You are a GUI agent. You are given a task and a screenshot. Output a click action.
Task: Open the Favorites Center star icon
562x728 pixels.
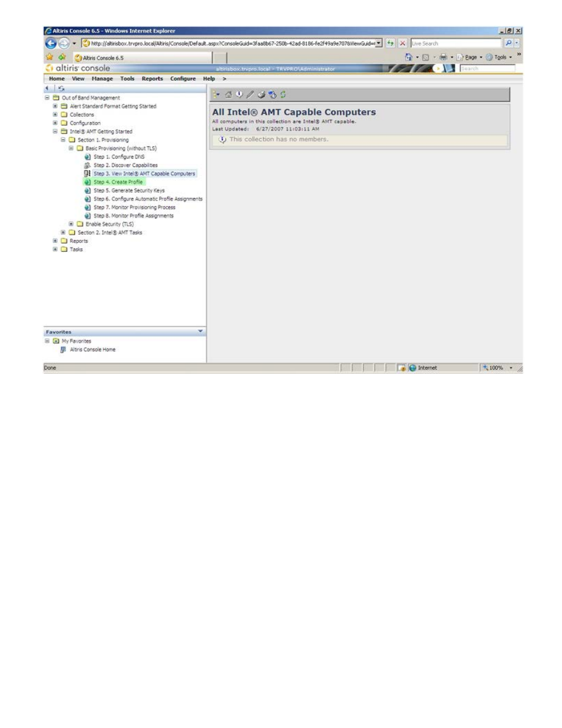(49, 57)
